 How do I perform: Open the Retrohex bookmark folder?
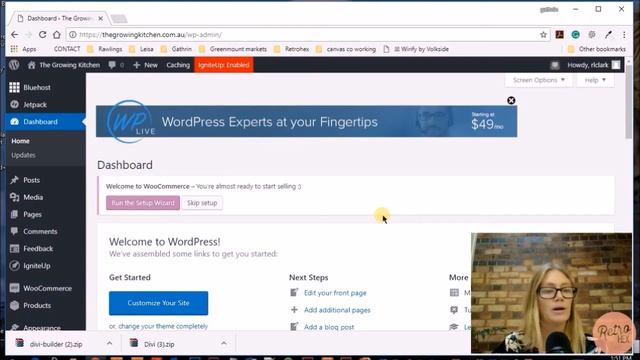[x=291, y=49]
